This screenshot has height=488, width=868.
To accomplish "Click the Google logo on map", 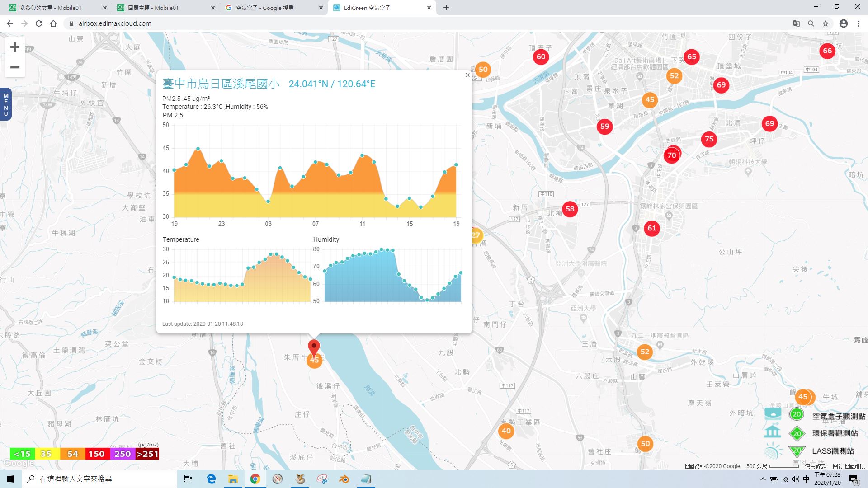I will point(19,463).
